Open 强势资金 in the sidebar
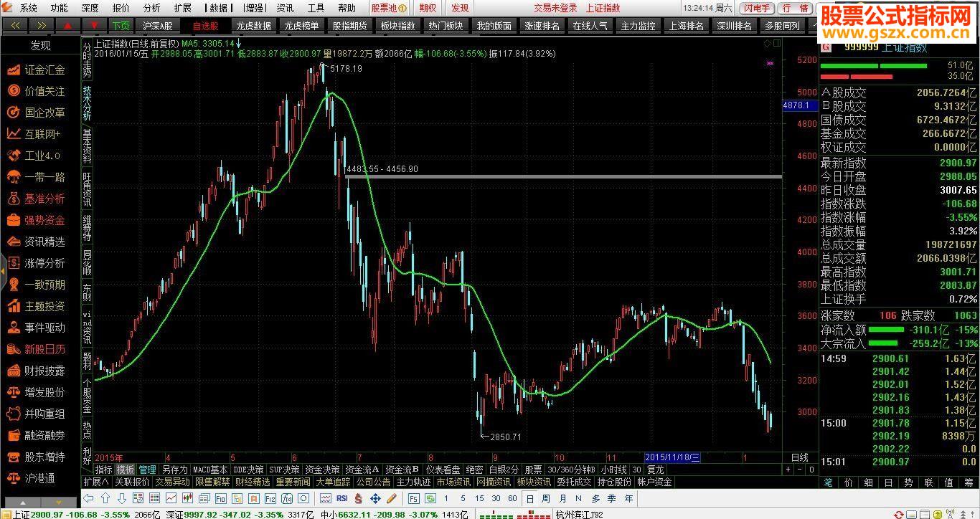Image resolution: width=980 pixels, height=519 pixels. pyautogui.click(x=44, y=220)
